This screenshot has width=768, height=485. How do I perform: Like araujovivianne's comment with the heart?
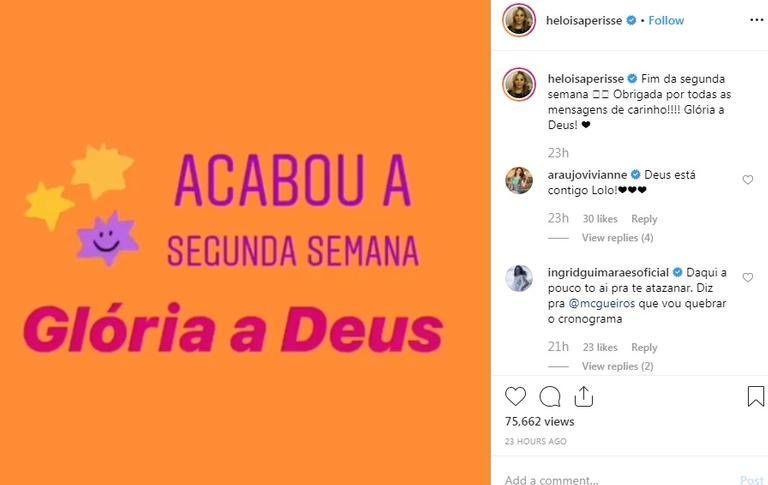[747, 180]
